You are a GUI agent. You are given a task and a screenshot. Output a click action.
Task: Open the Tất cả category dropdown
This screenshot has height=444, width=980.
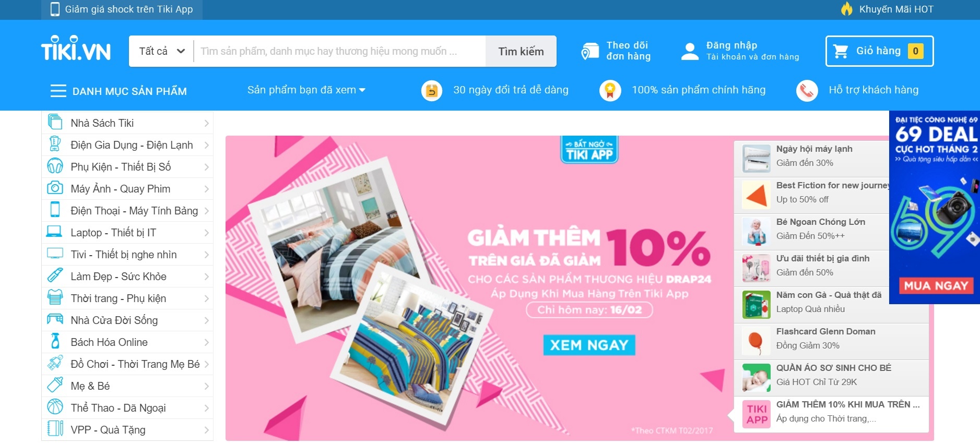coord(161,51)
